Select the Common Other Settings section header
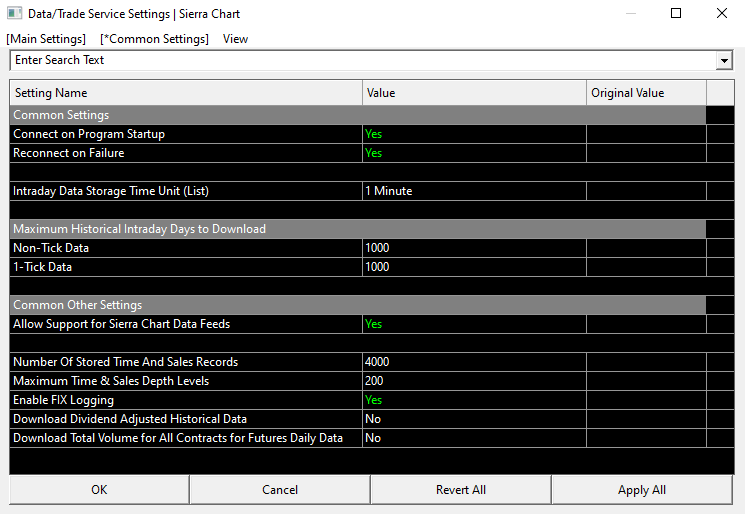 pos(358,305)
